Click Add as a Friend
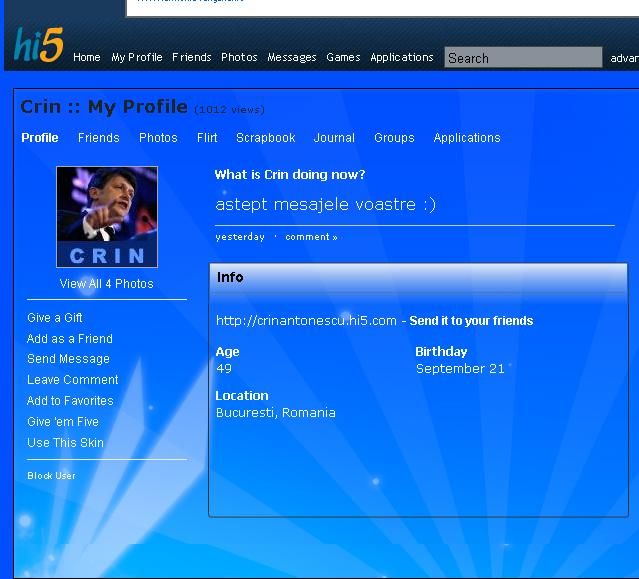 point(69,339)
